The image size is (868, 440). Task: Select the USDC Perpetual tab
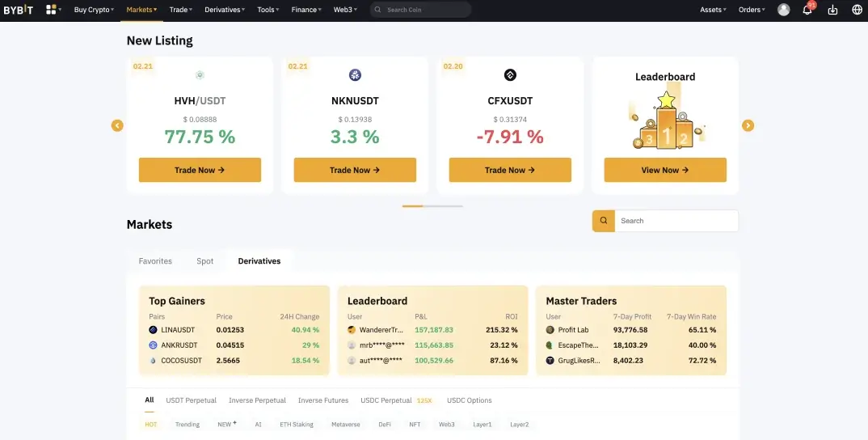click(386, 400)
